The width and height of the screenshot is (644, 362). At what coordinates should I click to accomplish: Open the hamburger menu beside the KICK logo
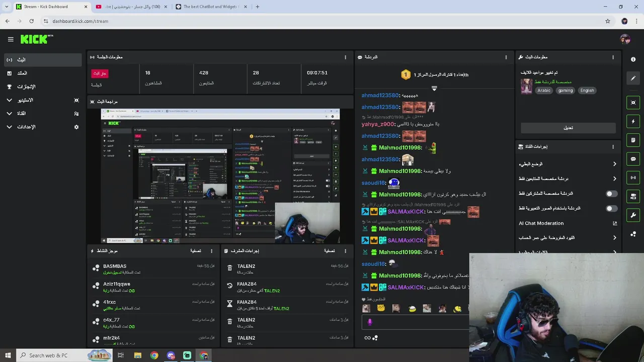pyautogui.click(x=11, y=39)
